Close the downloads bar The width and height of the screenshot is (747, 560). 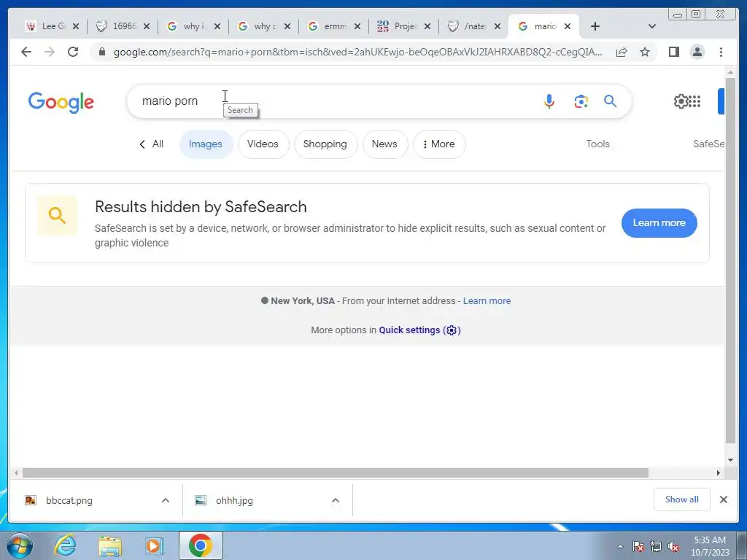[x=723, y=499]
